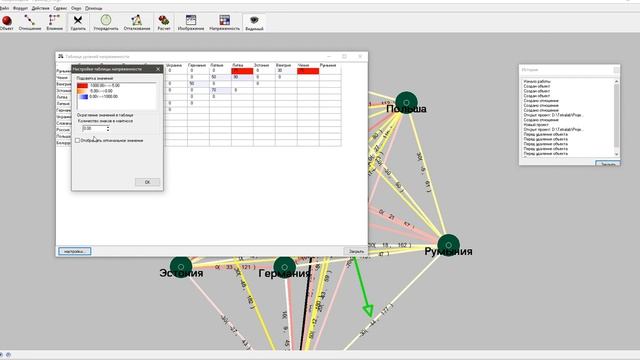Screen dimensions: 640x360
Task: Toggle the Видимый eye tool
Action: point(254,23)
